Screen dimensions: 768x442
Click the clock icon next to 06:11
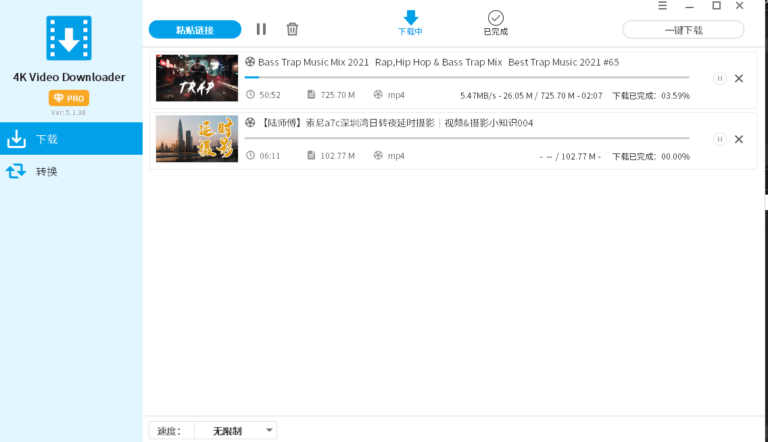tap(250, 155)
